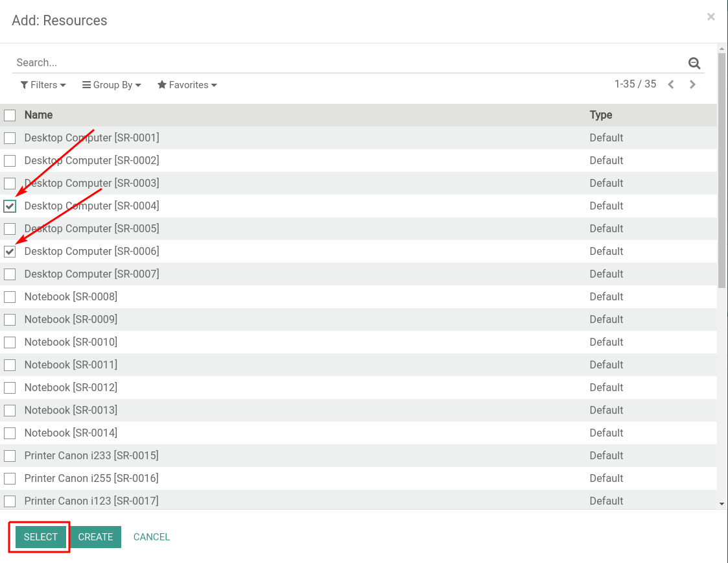Check Notebook [SR-0013] checkbox
728x563 pixels.
click(10, 411)
